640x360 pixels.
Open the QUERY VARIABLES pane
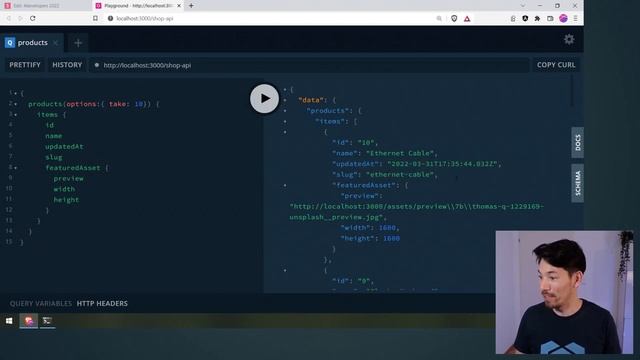[40, 304]
